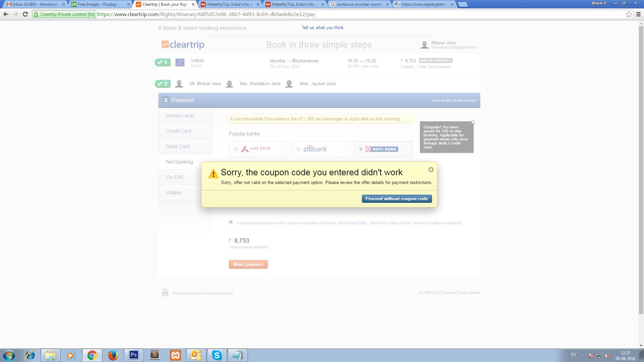The image size is (644, 362).
Task: Click the Make payment button
Action: (x=248, y=264)
